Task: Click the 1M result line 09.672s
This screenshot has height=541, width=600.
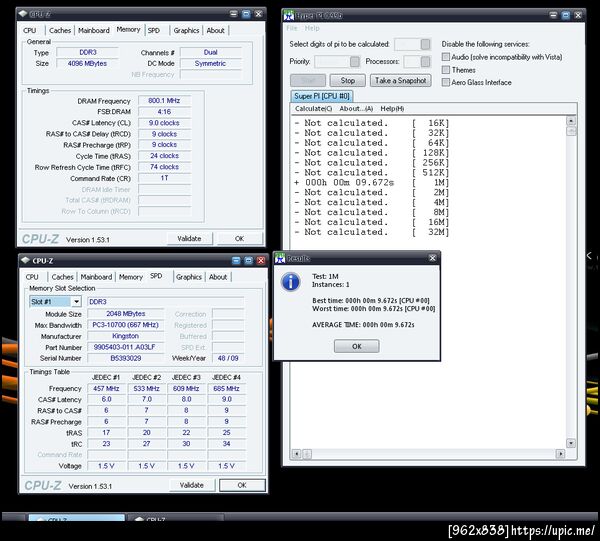Action: point(371,183)
